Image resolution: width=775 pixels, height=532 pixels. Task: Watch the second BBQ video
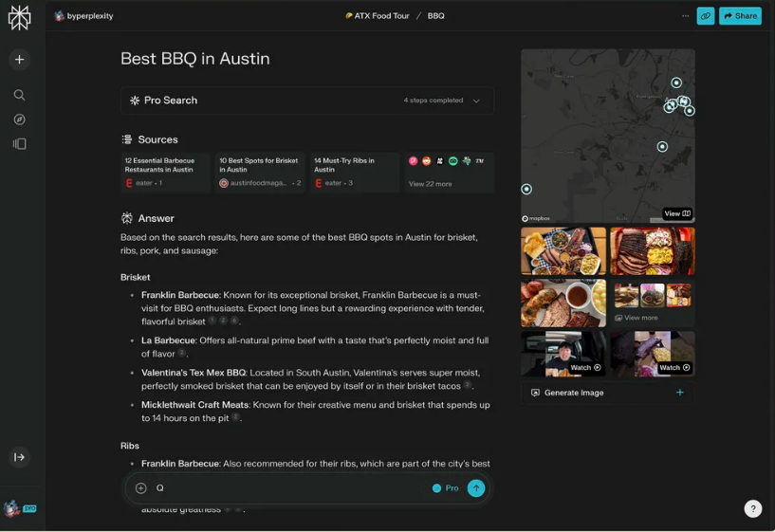[653, 354]
